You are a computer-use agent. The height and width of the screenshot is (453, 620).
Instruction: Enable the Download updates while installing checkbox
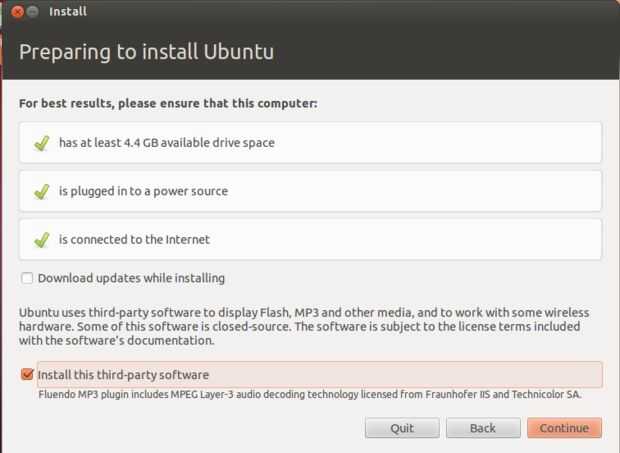coord(27,278)
